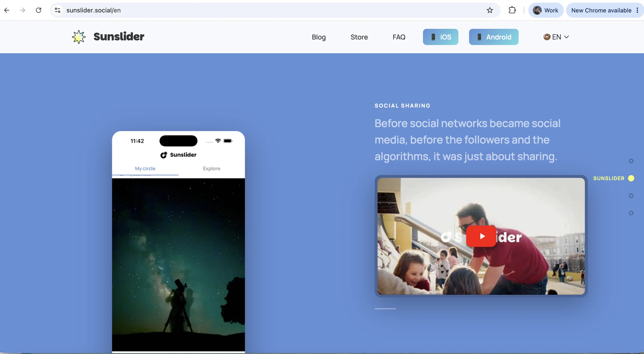Screen dimensions: 644x354
Task: Go back using the browser back arrow
Action: click(7, 10)
